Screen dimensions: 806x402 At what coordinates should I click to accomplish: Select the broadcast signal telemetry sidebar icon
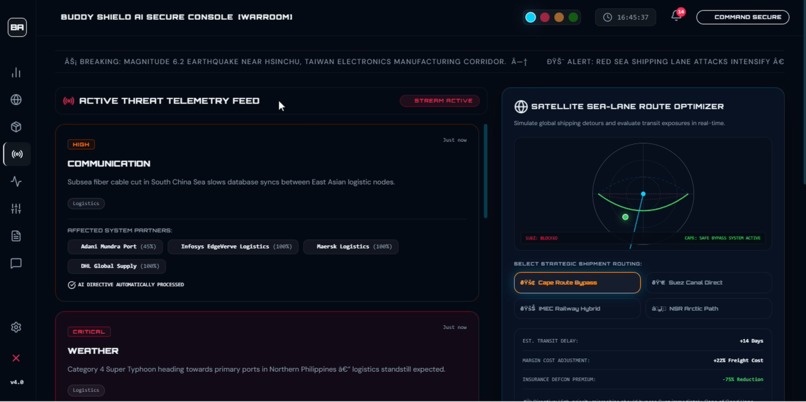point(17,154)
